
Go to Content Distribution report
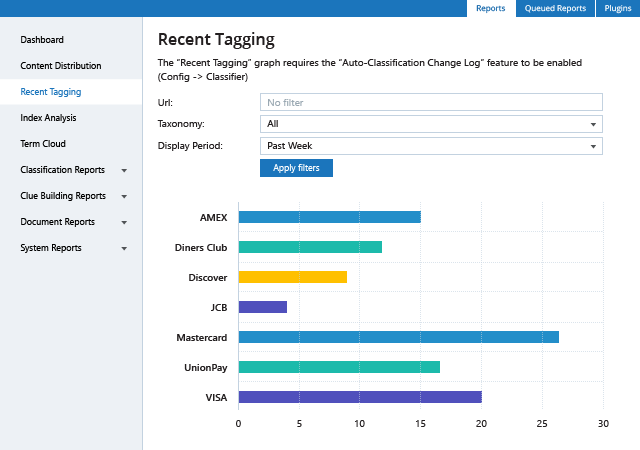(61, 66)
